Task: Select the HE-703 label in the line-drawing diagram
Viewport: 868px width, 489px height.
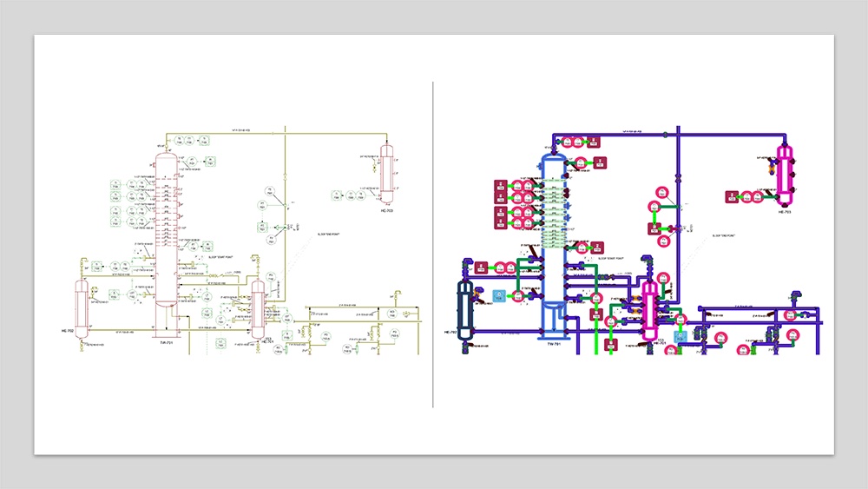Action: [387, 210]
